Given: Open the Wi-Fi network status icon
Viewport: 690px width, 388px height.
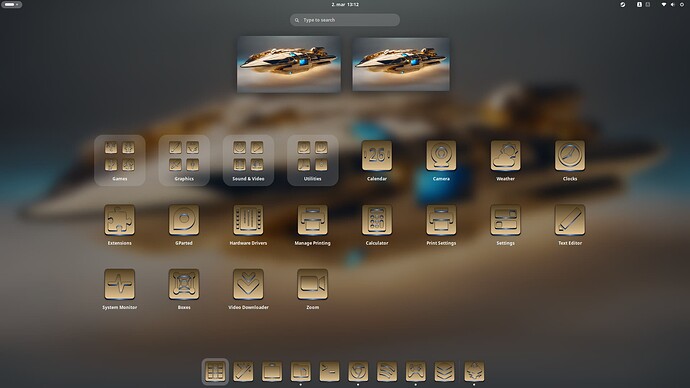Looking at the screenshot, I should point(664,4).
